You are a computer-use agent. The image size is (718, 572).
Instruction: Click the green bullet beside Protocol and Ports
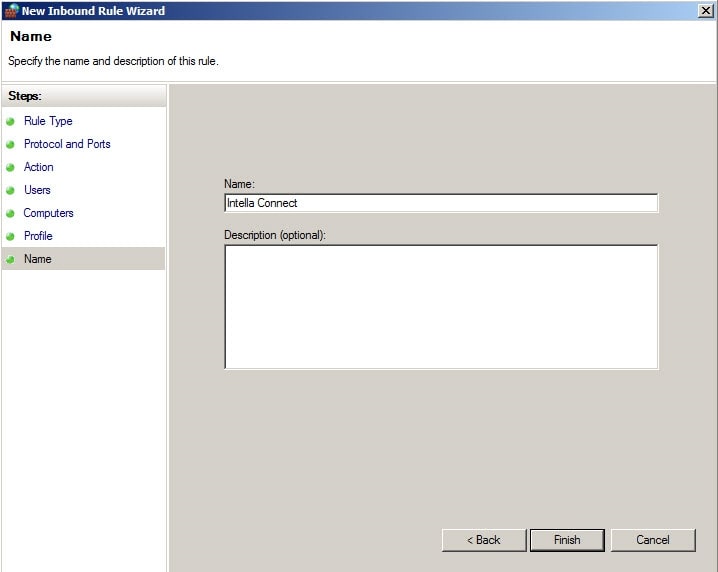click(11, 144)
